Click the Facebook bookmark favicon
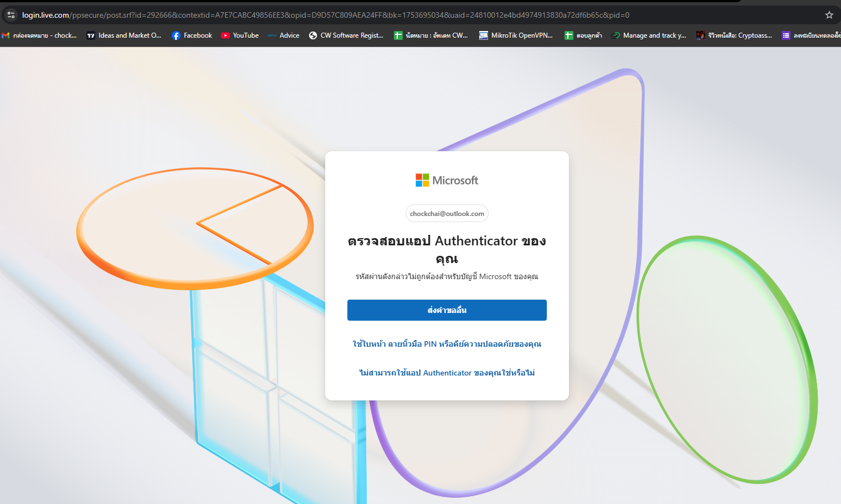 point(176,35)
